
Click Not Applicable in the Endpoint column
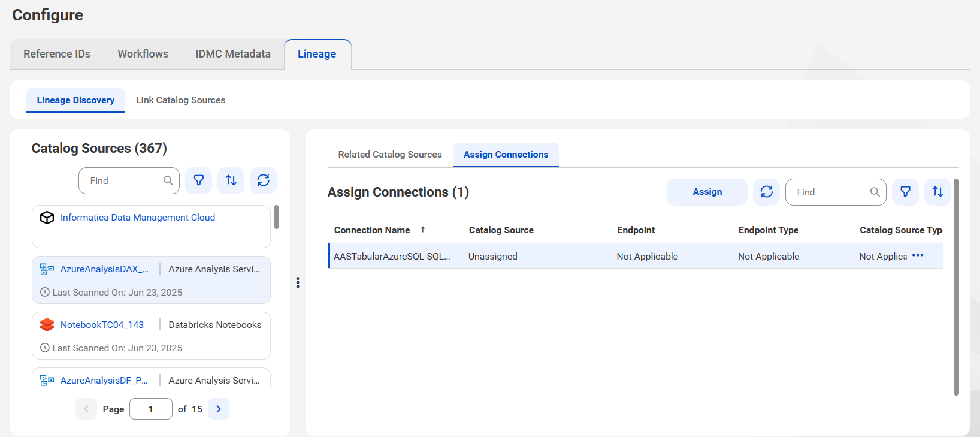[x=648, y=257]
